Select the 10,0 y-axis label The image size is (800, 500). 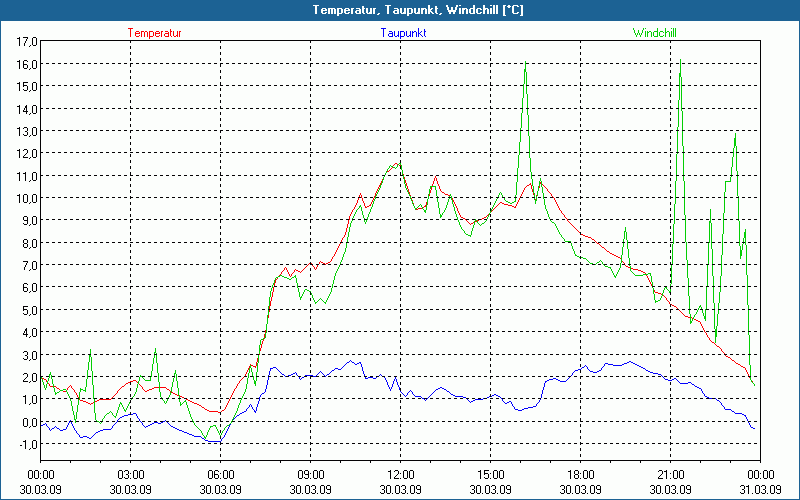click(27, 198)
